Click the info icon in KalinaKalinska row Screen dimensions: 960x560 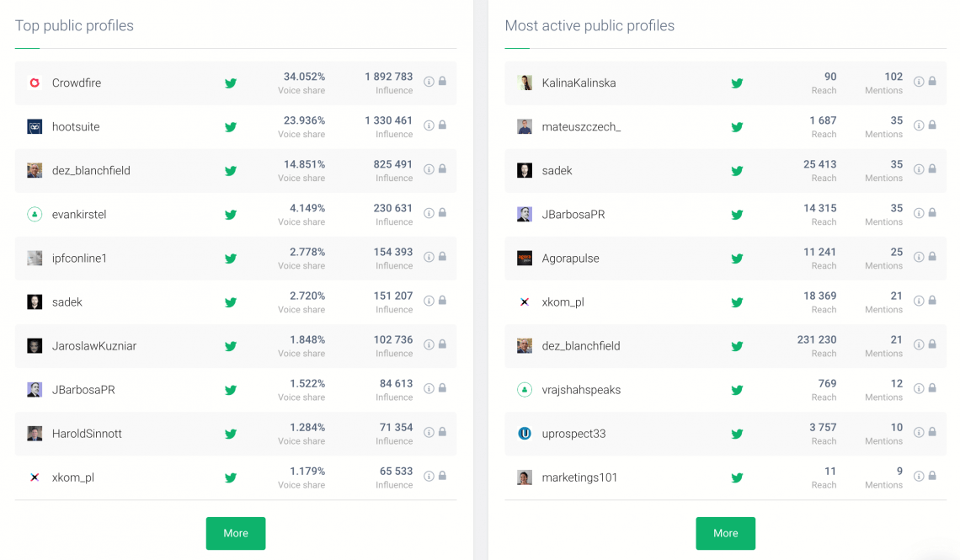tap(919, 82)
